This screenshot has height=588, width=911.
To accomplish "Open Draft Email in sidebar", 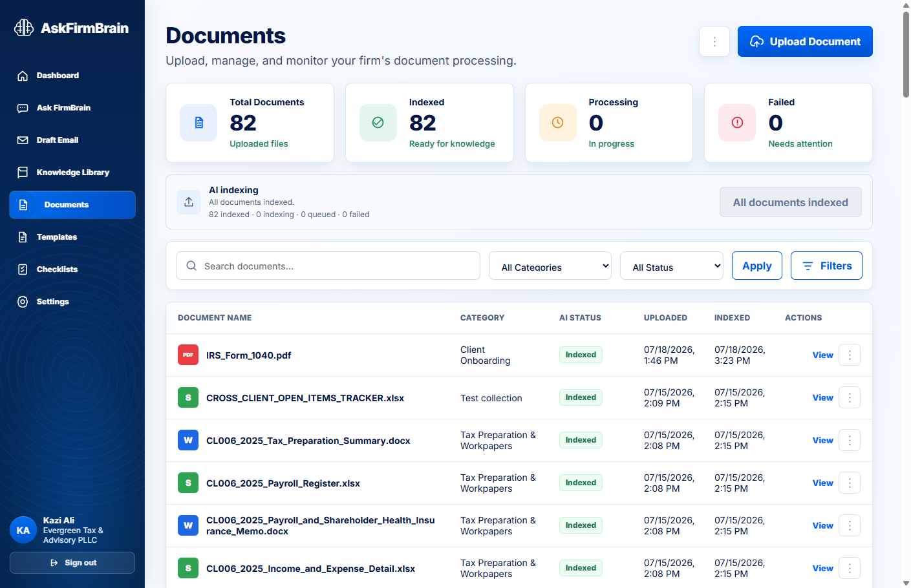I will tap(72, 140).
